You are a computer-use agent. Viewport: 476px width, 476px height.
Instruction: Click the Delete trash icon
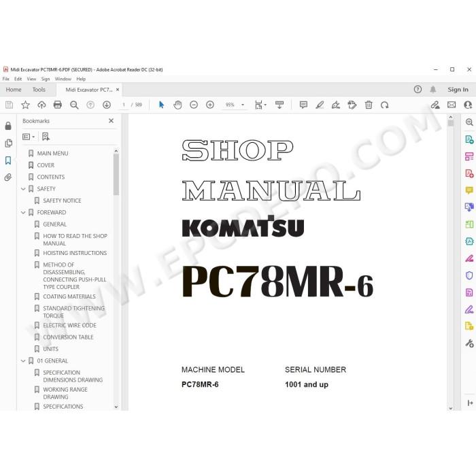369,105
